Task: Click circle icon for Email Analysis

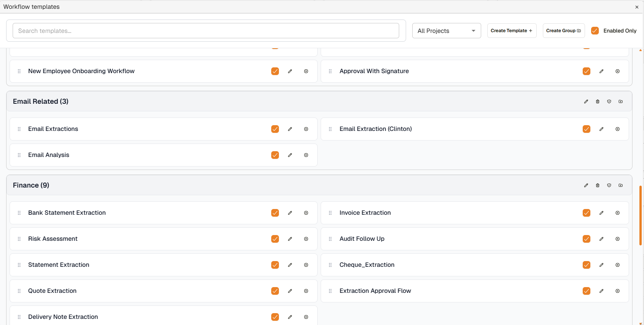Action: [x=306, y=155]
